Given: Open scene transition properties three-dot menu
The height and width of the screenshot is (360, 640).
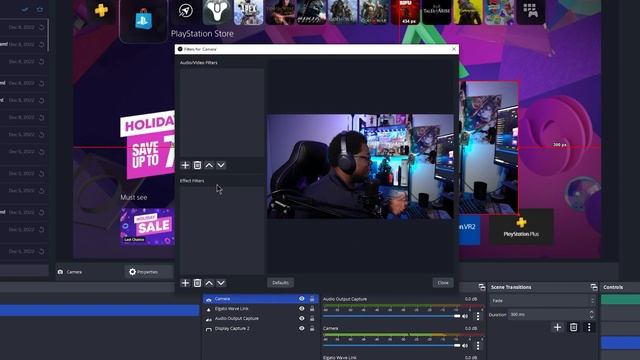Looking at the screenshot, I should [x=589, y=327].
